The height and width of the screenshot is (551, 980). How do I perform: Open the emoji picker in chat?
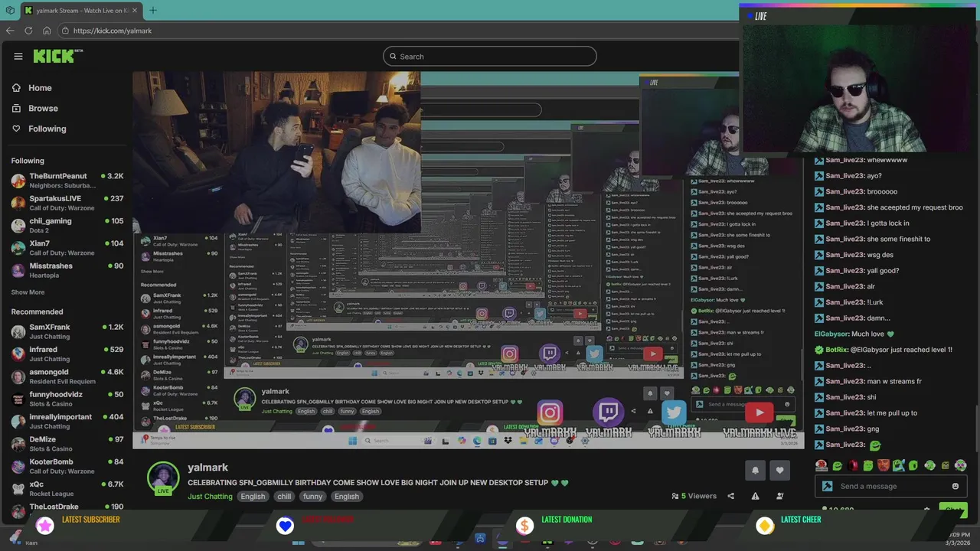pos(955,486)
